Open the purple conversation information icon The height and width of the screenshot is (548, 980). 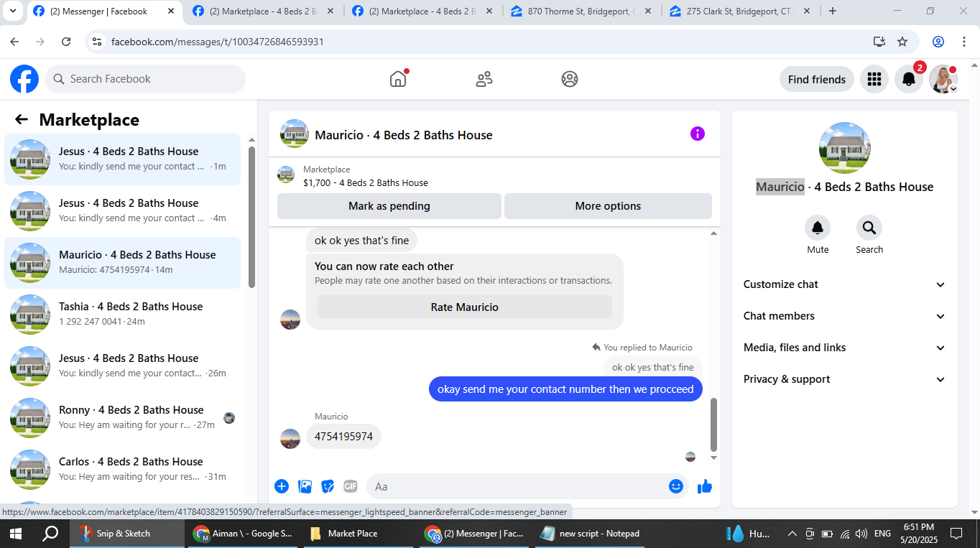pos(698,134)
